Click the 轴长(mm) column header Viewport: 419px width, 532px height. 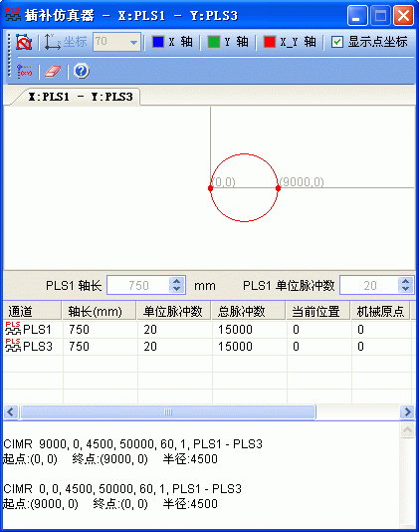click(x=100, y=311)
